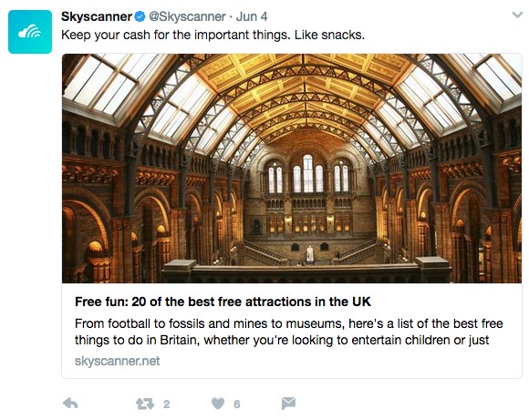Visit the @Skyscanner handle link
The height and width of the screenshot is (420, 529).
click(x=187, y=16)
